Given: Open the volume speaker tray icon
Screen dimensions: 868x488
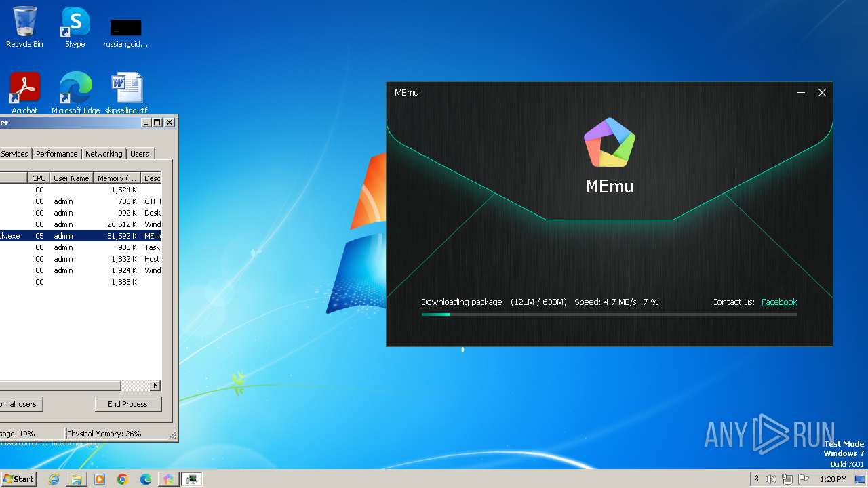Looking at the screenshot, I should 771,479.
